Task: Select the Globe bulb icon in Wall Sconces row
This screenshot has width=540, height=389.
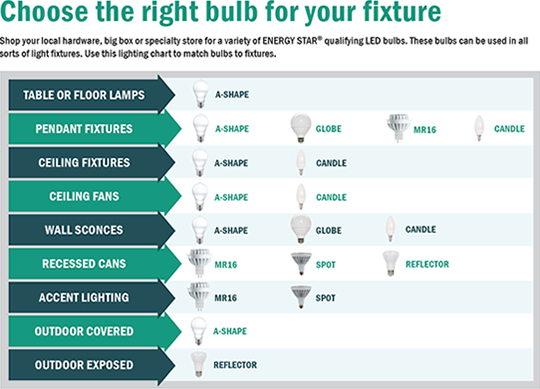Action: (301, 229)
